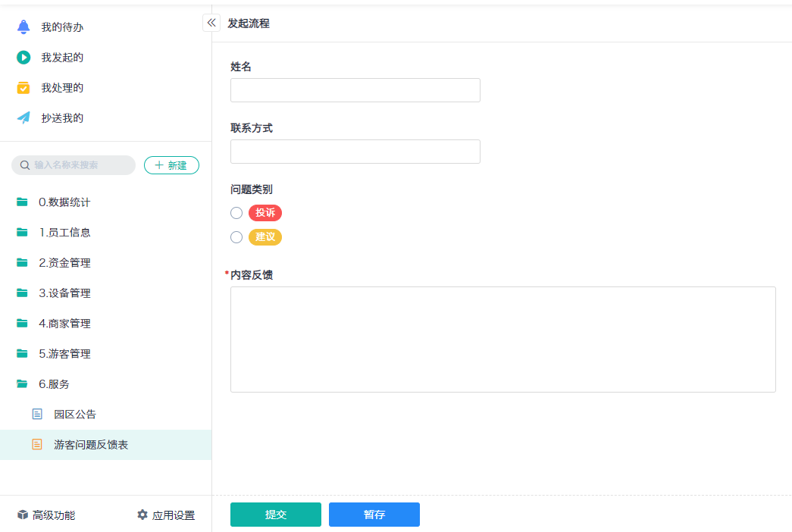Select the 建议 radio button
792x532 pixels.
236,237
